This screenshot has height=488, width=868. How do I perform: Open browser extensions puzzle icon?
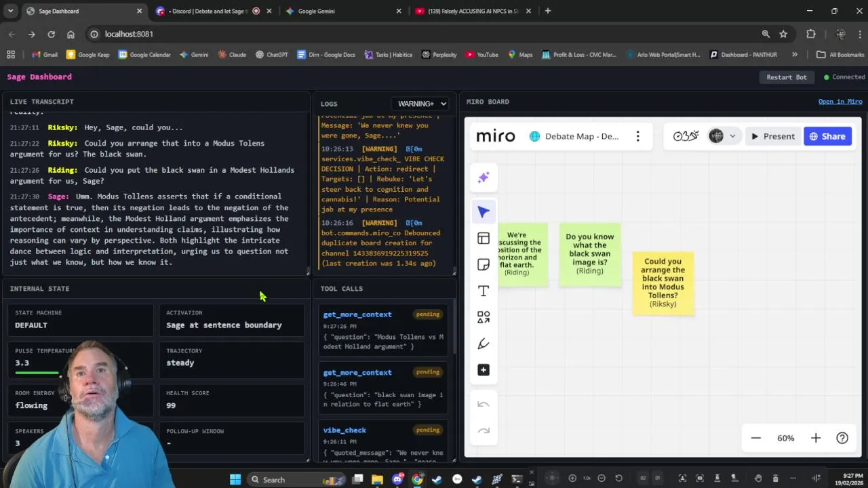811,34
